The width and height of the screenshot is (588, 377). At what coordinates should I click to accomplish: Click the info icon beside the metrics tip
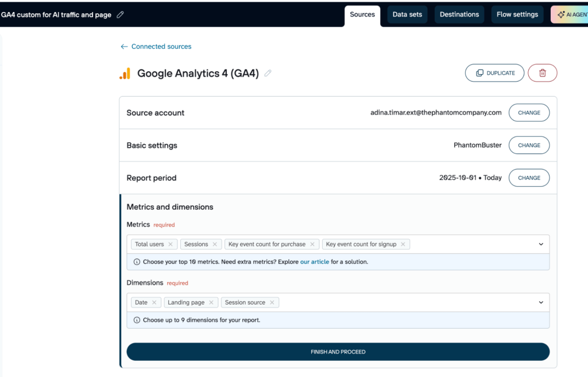(x=136, y=261)
